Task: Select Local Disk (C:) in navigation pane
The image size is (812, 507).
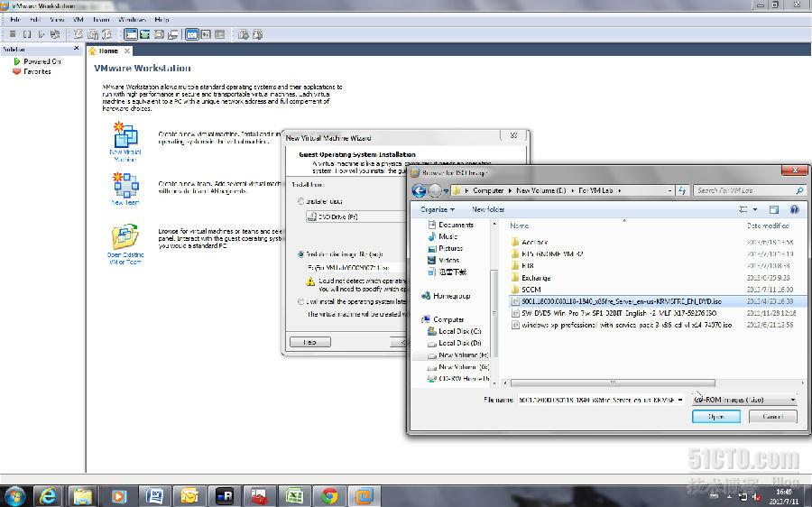Action: point(454,331)
